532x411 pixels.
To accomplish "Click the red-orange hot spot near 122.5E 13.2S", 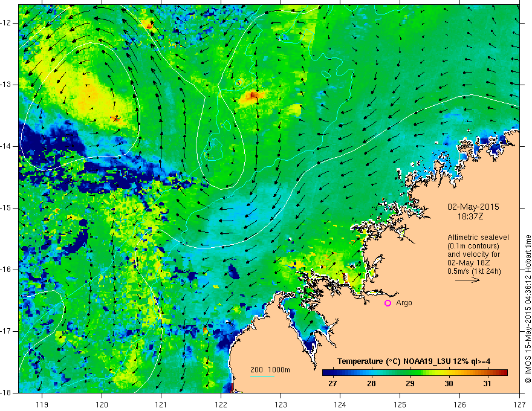I will [x=253, y=96].
